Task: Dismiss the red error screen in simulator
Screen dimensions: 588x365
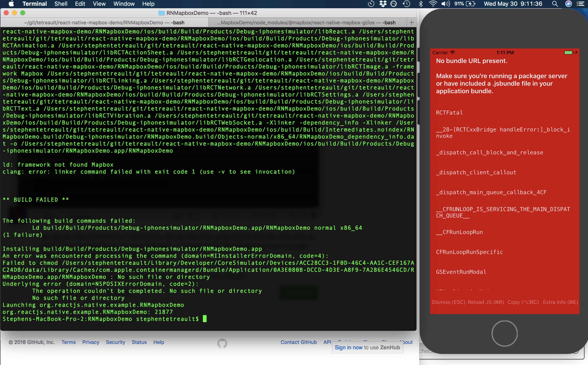Action: [449, 302]
